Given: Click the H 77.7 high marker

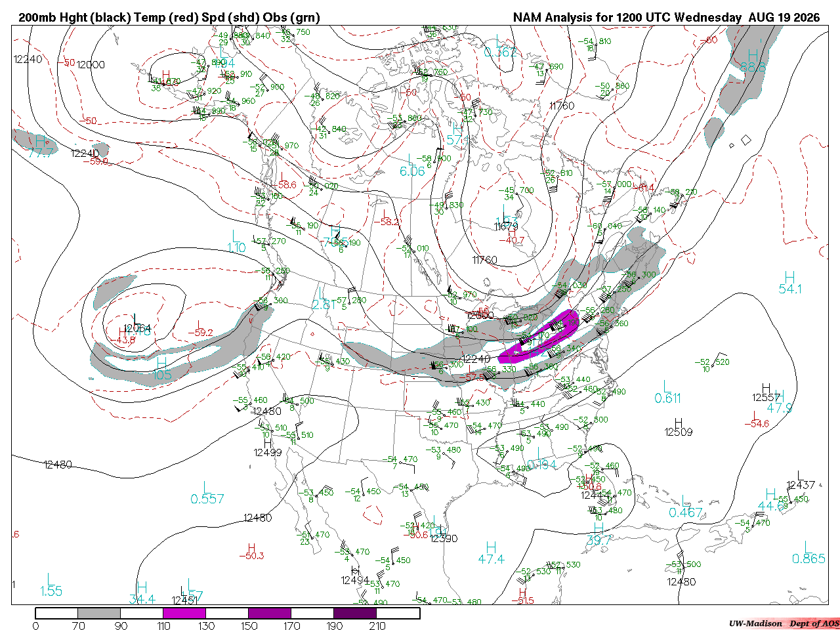Looking at the screenshot, I should [x=41, y=148].
